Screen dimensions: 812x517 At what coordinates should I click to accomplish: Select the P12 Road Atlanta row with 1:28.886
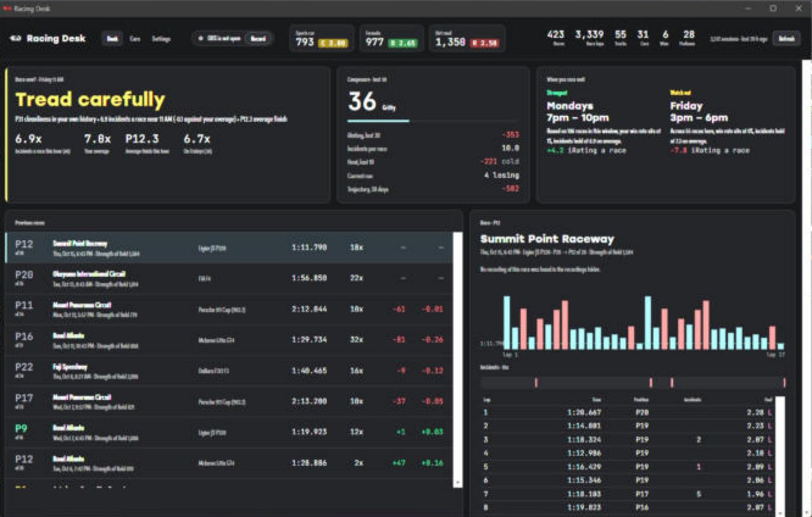click(x=228, y=463)
